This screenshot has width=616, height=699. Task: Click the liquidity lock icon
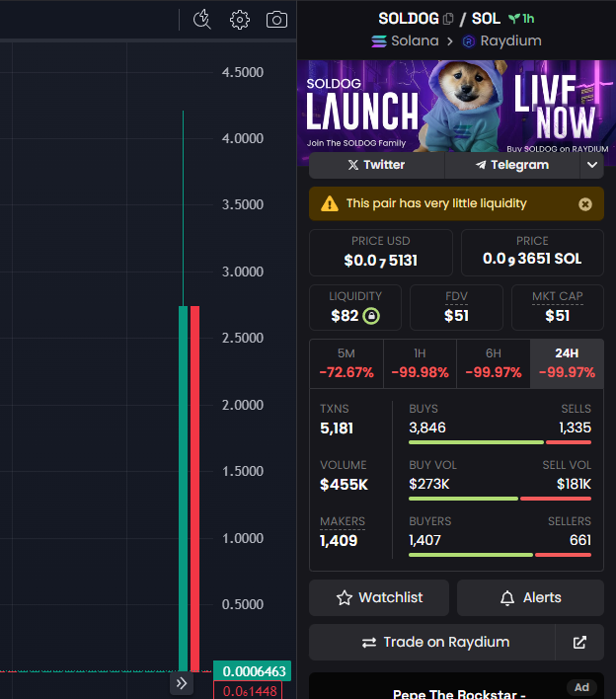click(371, 316)
